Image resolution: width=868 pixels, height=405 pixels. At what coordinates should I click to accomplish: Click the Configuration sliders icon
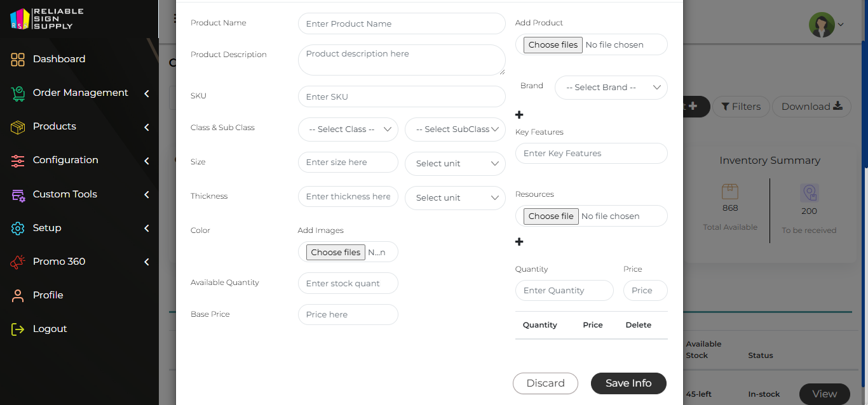point(18,161)
